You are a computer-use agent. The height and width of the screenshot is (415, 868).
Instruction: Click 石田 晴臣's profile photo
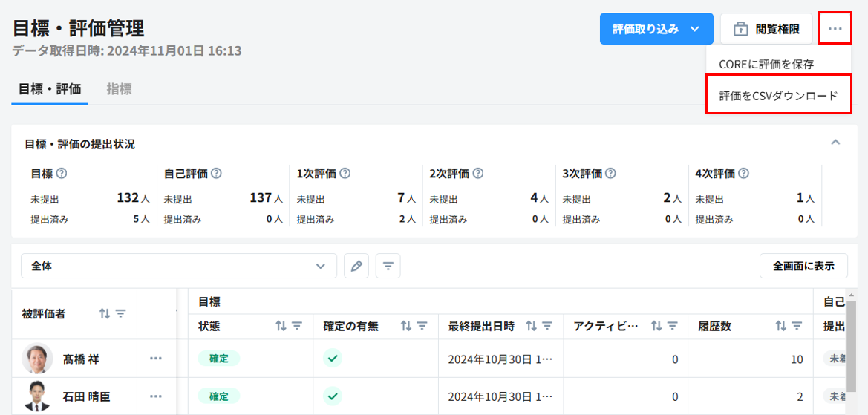click(37, 396)
